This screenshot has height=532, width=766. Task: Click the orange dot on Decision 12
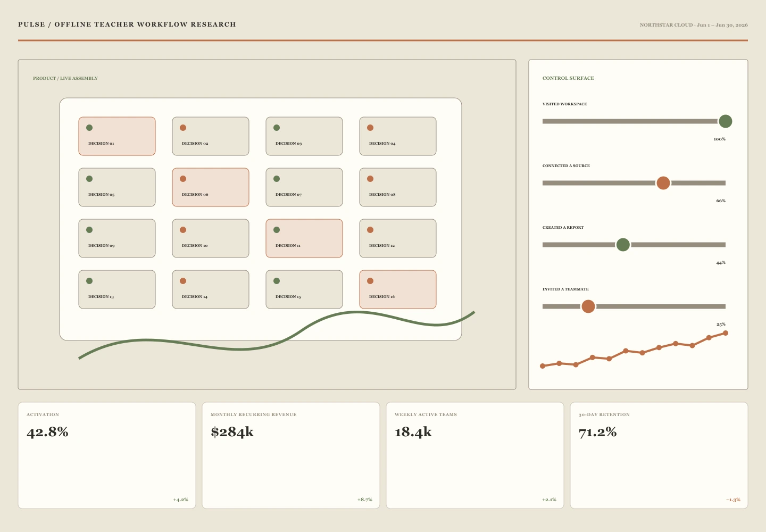(370, 230)
